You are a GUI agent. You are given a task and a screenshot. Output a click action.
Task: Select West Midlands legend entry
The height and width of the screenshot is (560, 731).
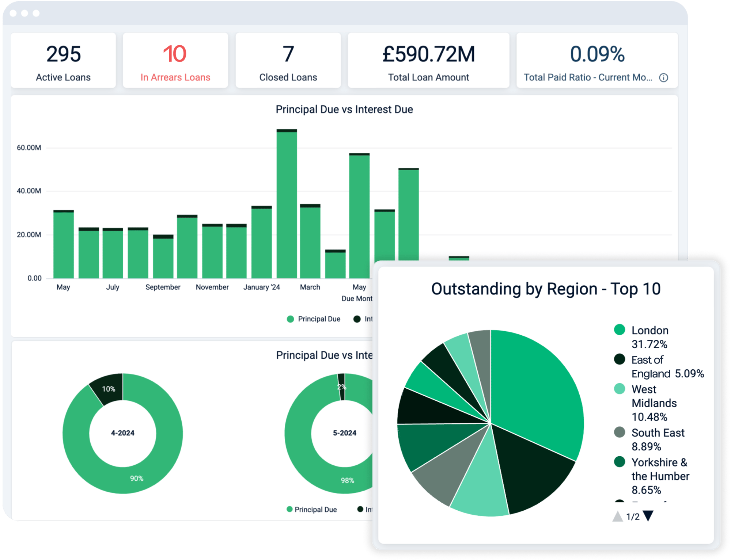tap(645, 403)
